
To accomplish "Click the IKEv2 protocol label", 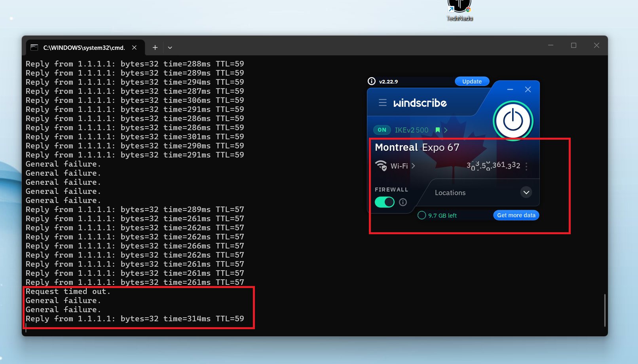I will pos(404,130).
